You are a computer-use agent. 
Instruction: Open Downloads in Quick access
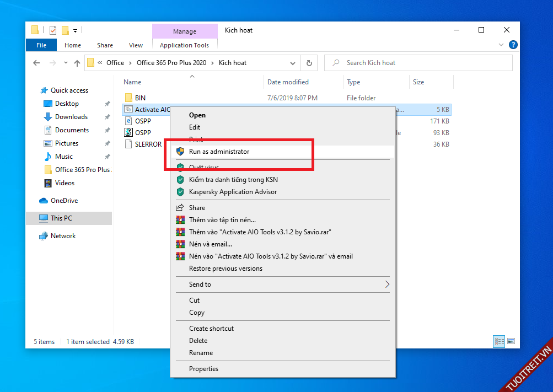tap(71, 117)
